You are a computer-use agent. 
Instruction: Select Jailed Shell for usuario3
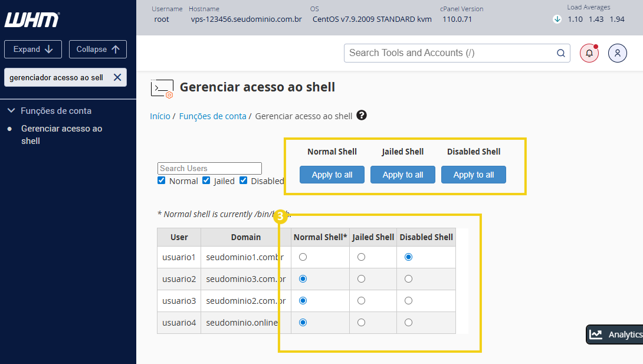pos(361,300)
